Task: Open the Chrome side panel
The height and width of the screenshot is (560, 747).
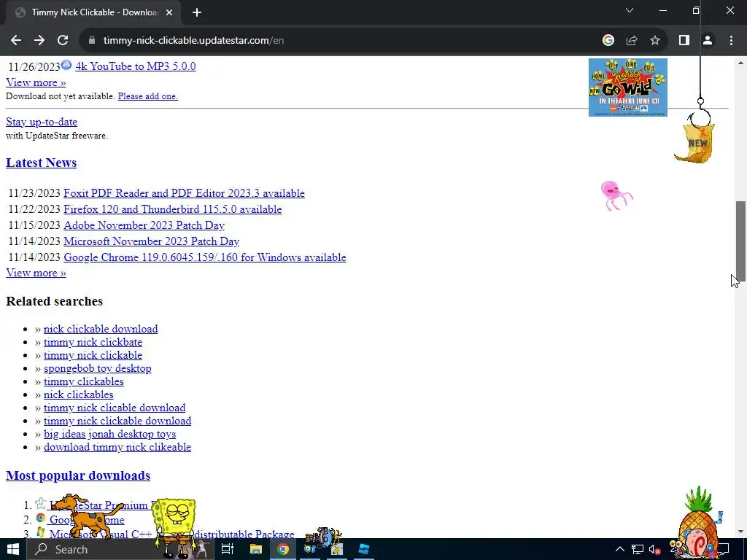Action: [x=684, y=41]
